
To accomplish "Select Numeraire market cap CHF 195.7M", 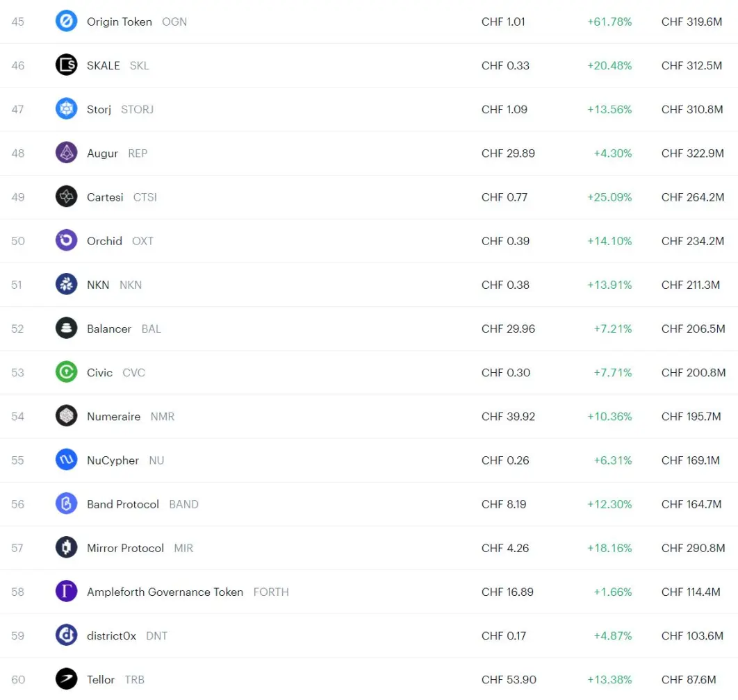I will pyautogui.click(x=691, y=417).
